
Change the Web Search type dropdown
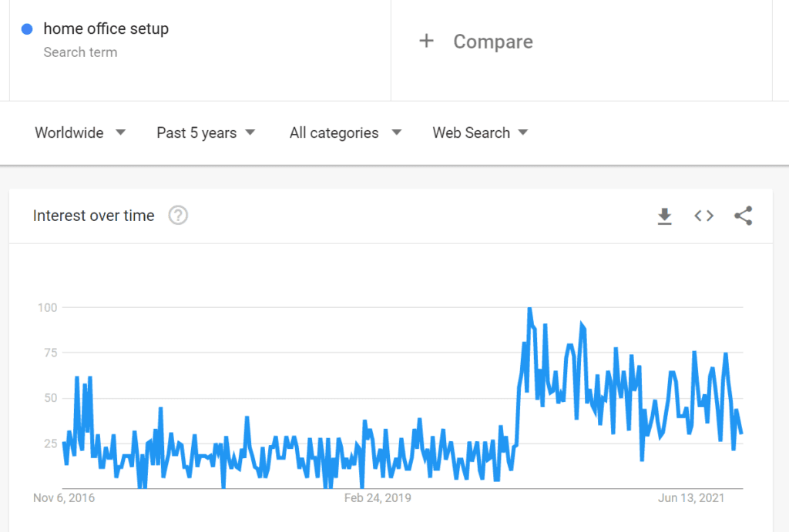[x=480, y=132]
